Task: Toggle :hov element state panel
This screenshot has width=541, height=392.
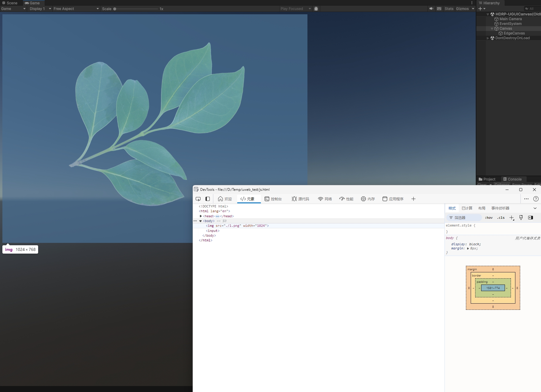Action: 489,218
